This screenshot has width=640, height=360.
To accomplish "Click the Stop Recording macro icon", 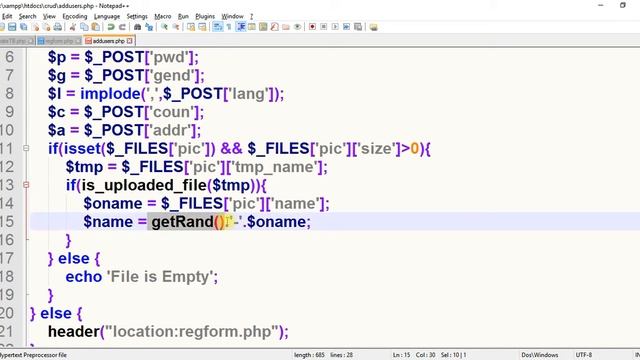I will pos(324,27).
